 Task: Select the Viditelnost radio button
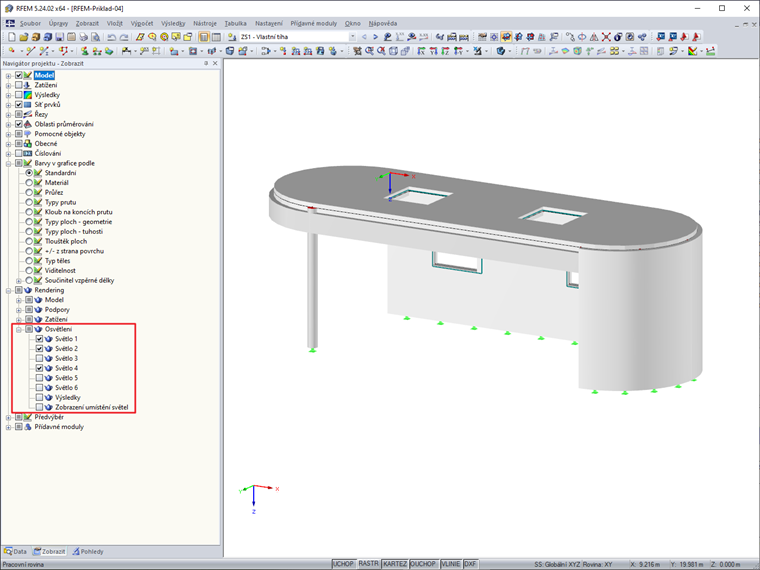point(29,270)
